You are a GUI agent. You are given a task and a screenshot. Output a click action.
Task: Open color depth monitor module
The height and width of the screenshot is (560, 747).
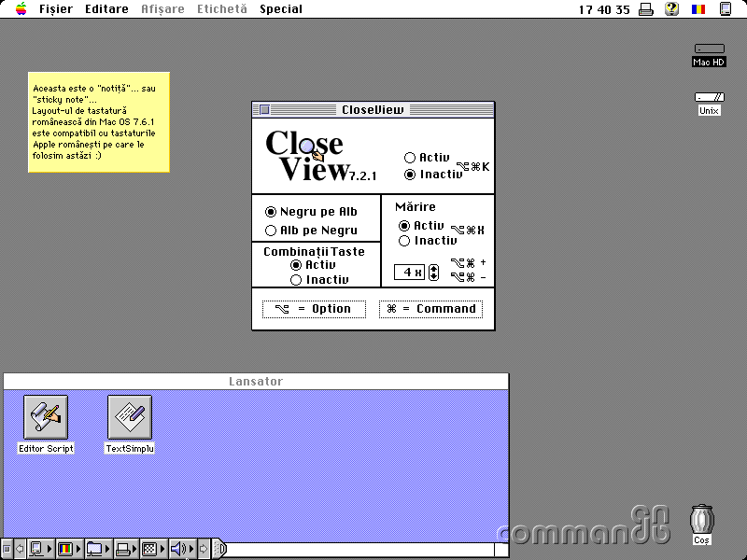pyautogui.click(x=69, y=549)
